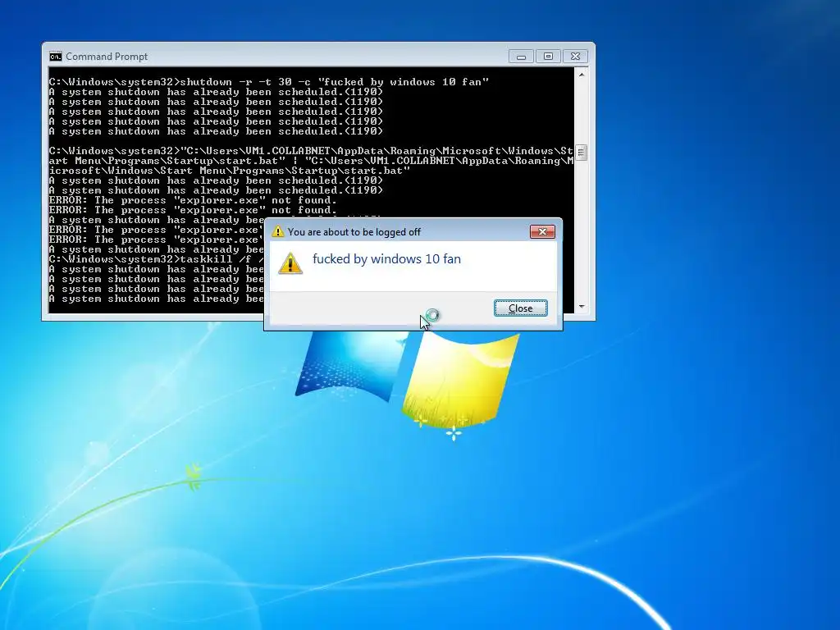Click the Command Prompt title bar icon
This screenshot has height=630, width=840.
tap(55, 57)
